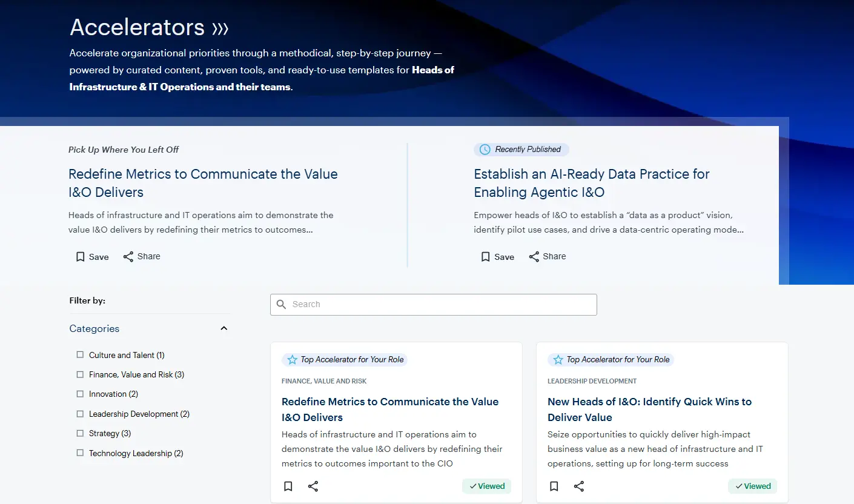Enable the Finance, Value and Risk filter
Image resolution: width=854 pixels, height=504 pixels.
tap(80, 374)
